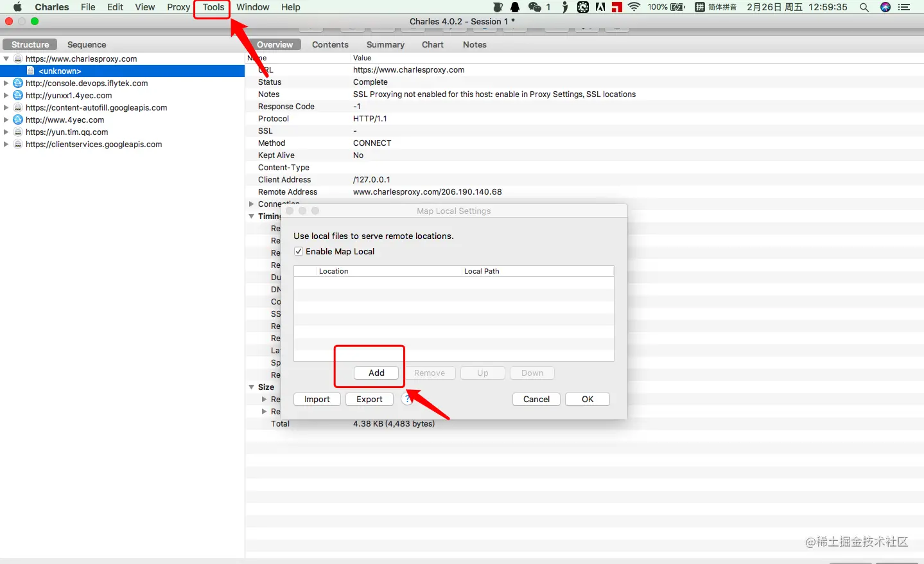This screenshot has height=564, width=924.
Task: Toggle the Enable Map Local checkbox
Action: click(x=299, y=251)
